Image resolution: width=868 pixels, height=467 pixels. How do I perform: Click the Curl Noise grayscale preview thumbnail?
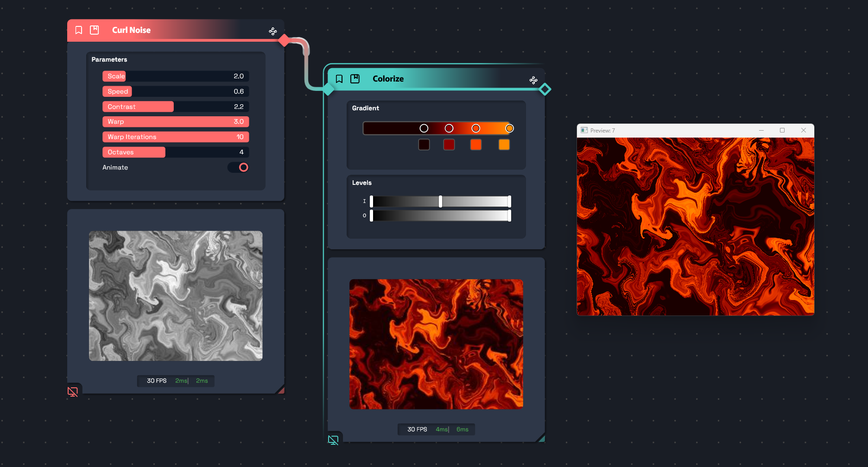pos(176,296)
